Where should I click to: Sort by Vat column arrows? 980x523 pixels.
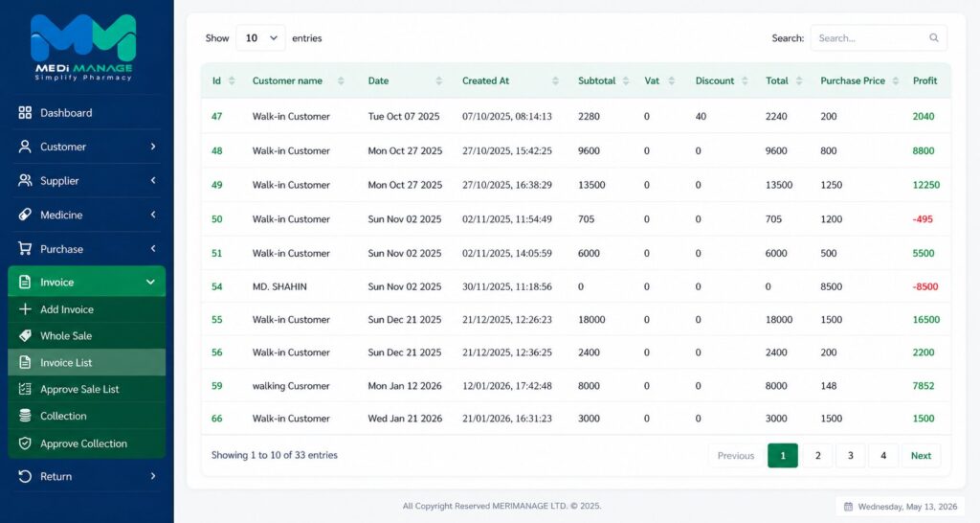click(672, 80)
